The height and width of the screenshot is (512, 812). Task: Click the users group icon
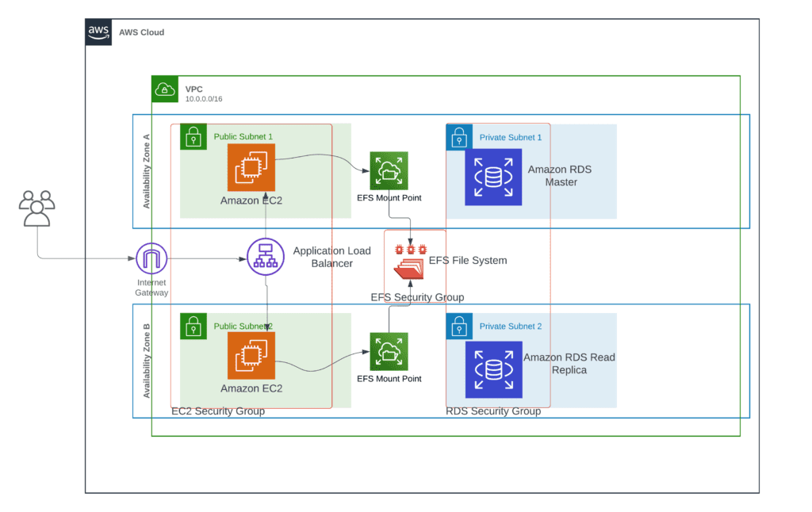pos(36,208)
